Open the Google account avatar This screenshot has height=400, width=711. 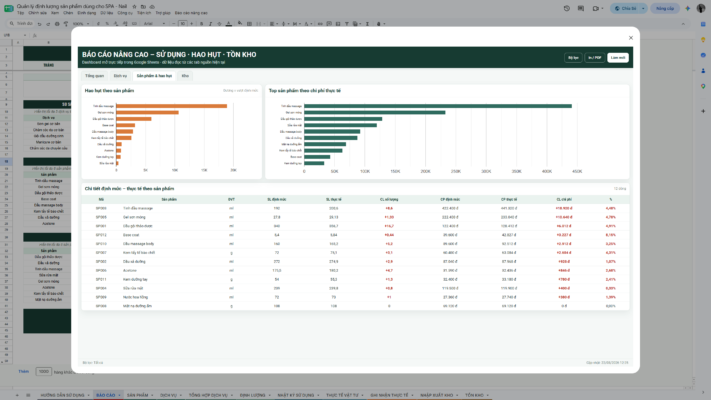pos(701,9)
